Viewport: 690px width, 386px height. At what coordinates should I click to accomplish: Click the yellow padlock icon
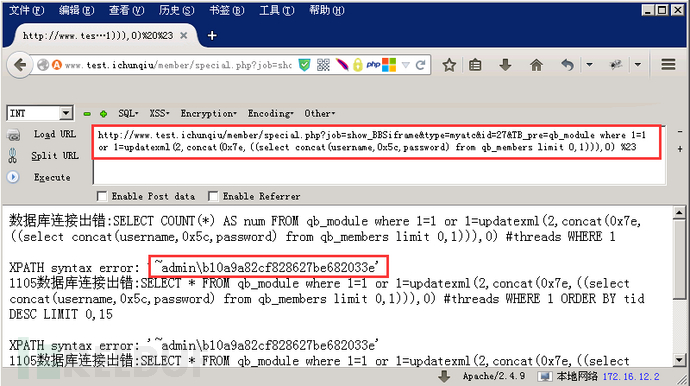tap(358, 65)
